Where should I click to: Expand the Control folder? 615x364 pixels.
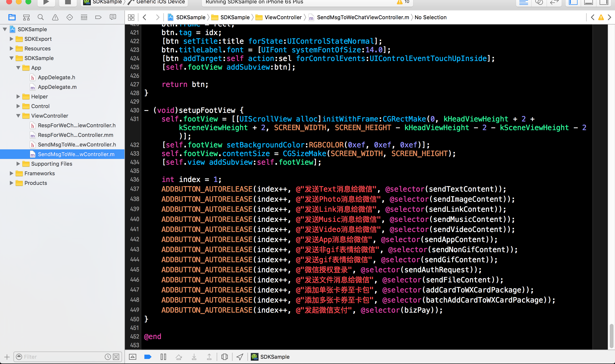pos(18,106)
